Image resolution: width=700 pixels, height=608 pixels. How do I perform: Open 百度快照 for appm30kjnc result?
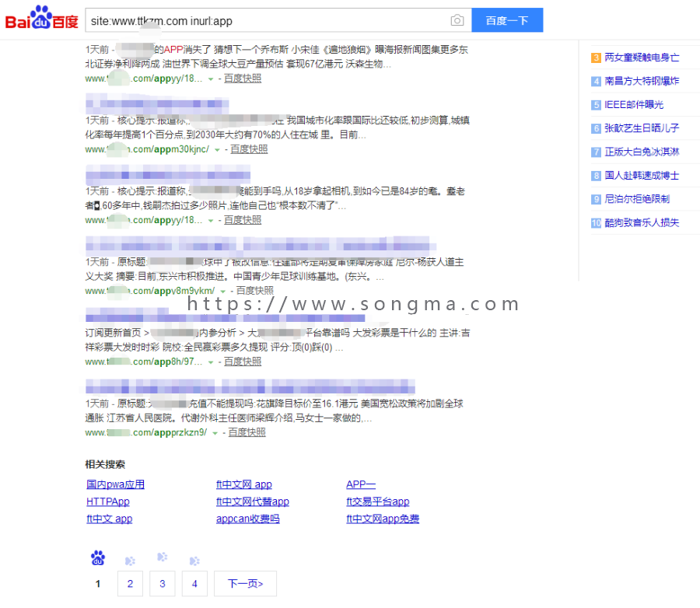(x=249, y=149)
